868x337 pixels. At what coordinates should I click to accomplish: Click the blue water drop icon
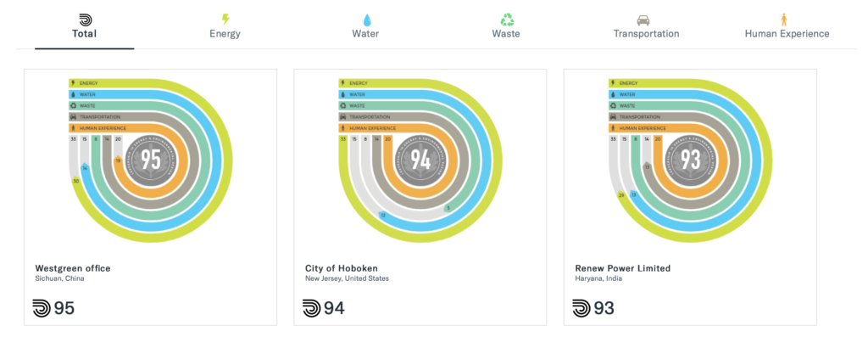366,20
